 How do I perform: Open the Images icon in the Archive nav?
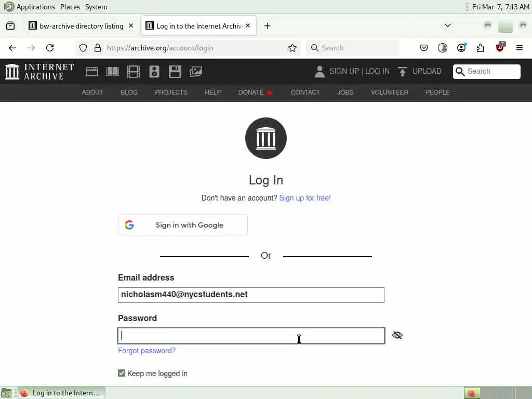coord(196,72)
